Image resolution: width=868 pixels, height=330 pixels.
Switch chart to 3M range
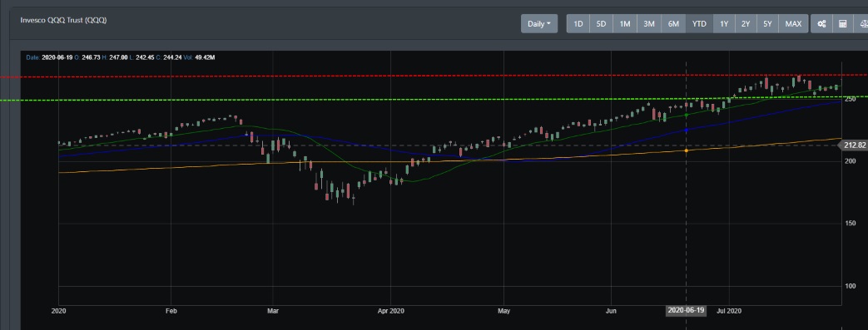click(x=649, y=24)
